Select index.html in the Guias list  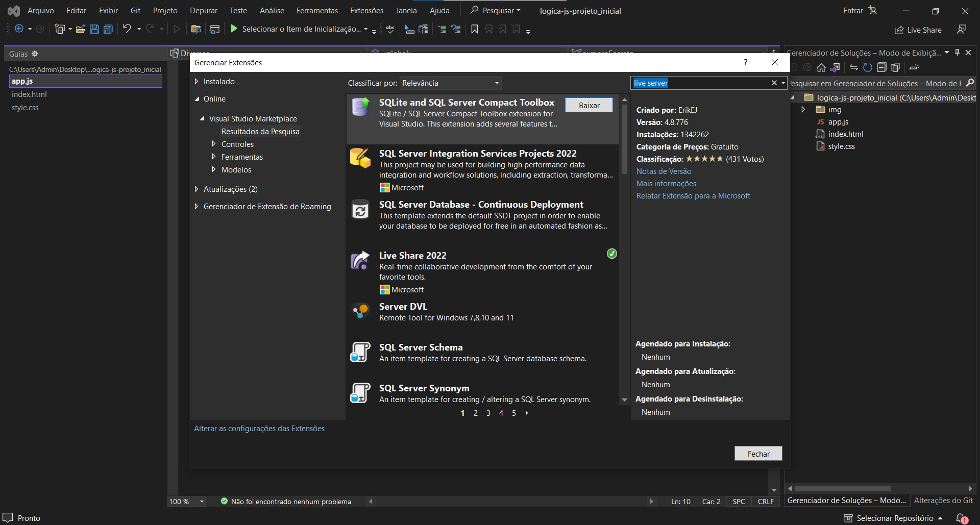[29, 94]
